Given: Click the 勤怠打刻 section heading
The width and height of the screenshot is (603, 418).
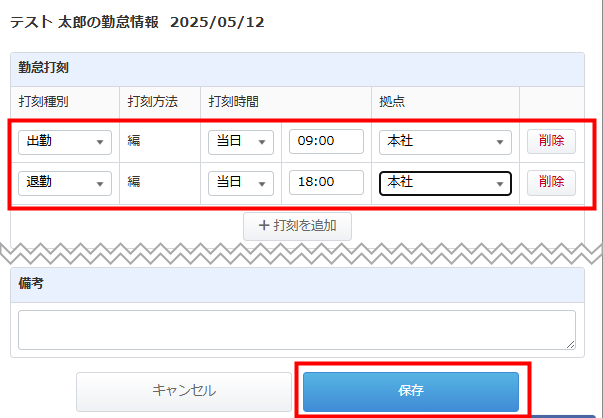Looking at the screenshot, I should [x=43, y=68].
